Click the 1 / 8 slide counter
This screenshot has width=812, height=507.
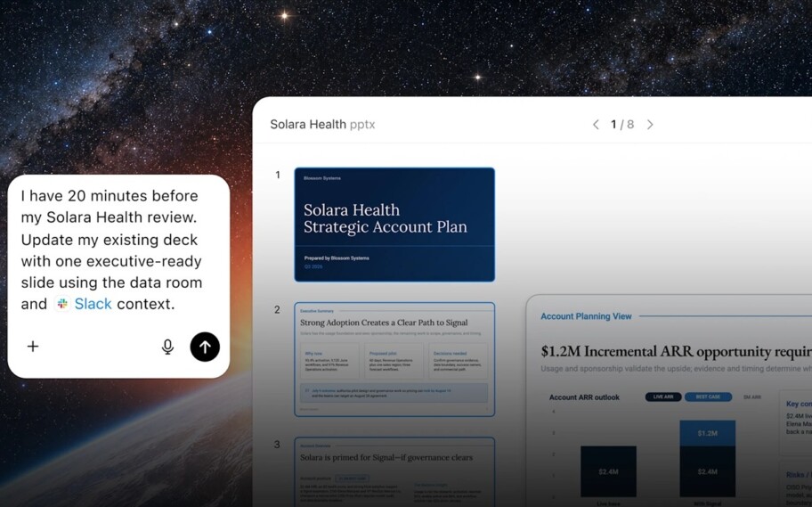[x=622, y=125]
